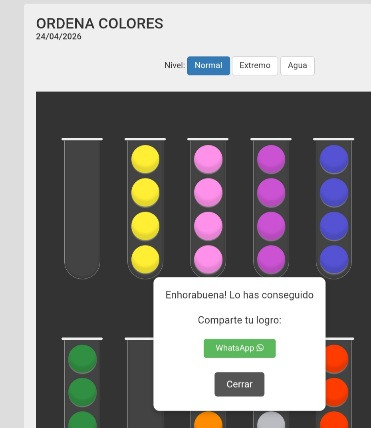
Task: Click the bottom blue ball in tube
Action: pyautogui.click(x=334, y=260)
